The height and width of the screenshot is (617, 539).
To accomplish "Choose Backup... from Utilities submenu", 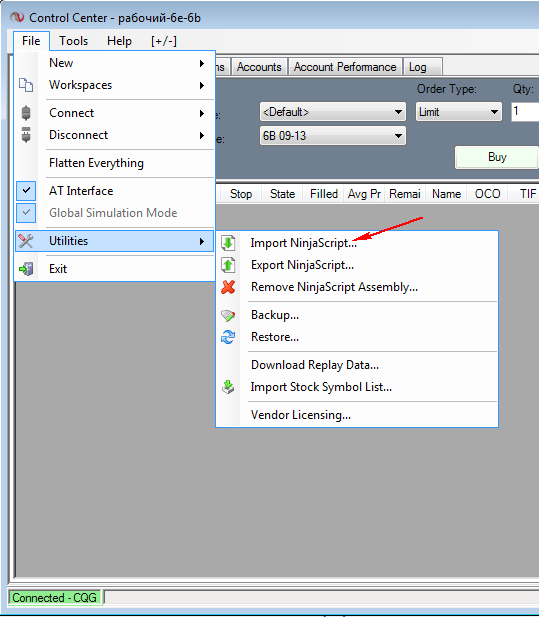I will (x=356, y=315).
